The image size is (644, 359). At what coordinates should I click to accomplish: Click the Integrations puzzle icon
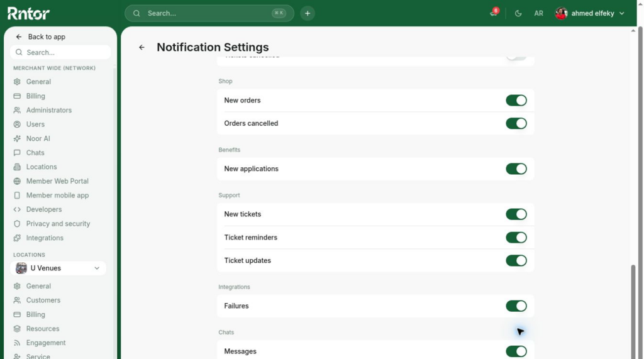17,238
